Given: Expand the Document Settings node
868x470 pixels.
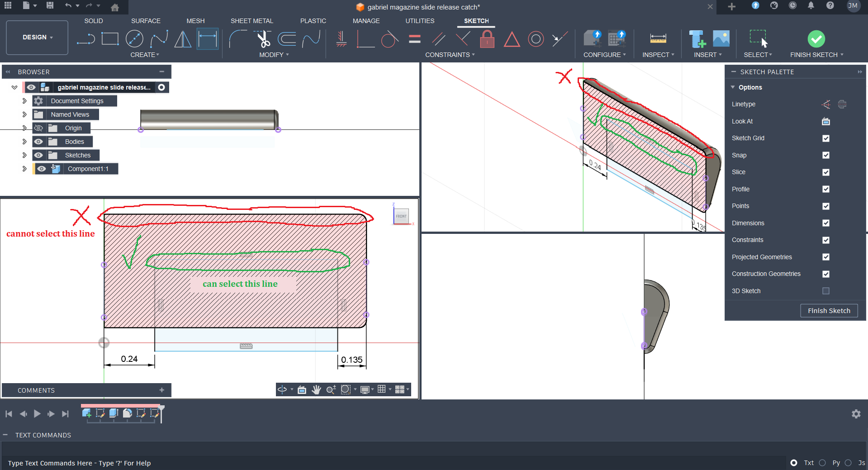Looking at the screenshot, I should coord(24,101).
